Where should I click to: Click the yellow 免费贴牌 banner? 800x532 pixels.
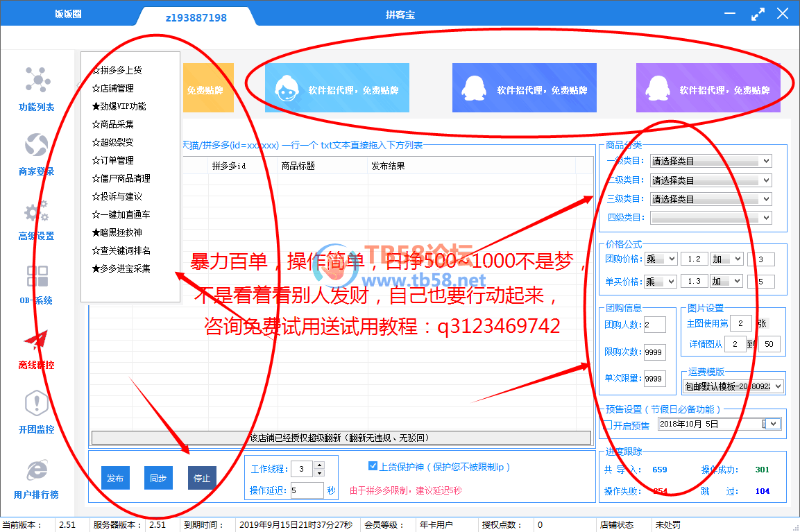[208, 87]
